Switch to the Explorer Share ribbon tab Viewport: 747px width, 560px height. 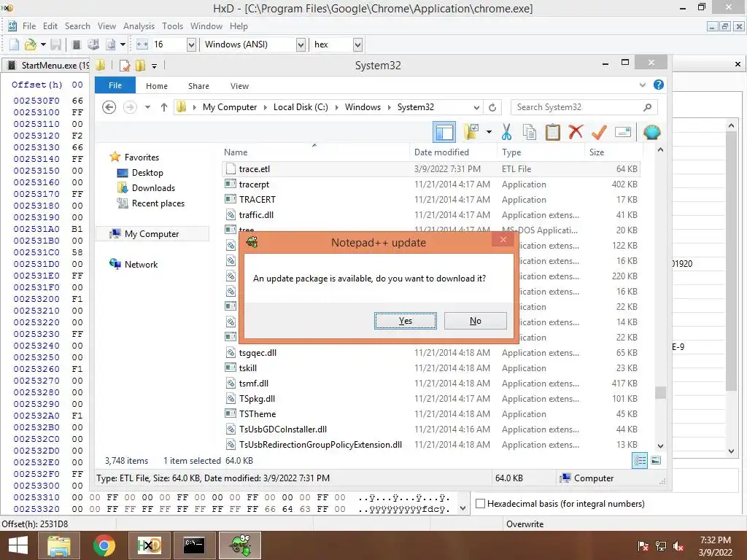point(198,86)
